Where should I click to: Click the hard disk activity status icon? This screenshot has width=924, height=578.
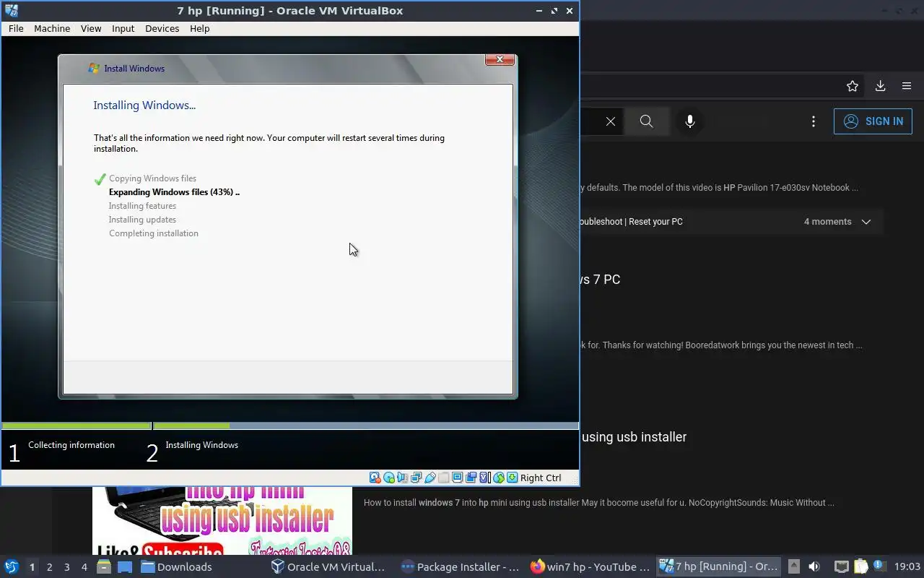(x=375, y=478)
